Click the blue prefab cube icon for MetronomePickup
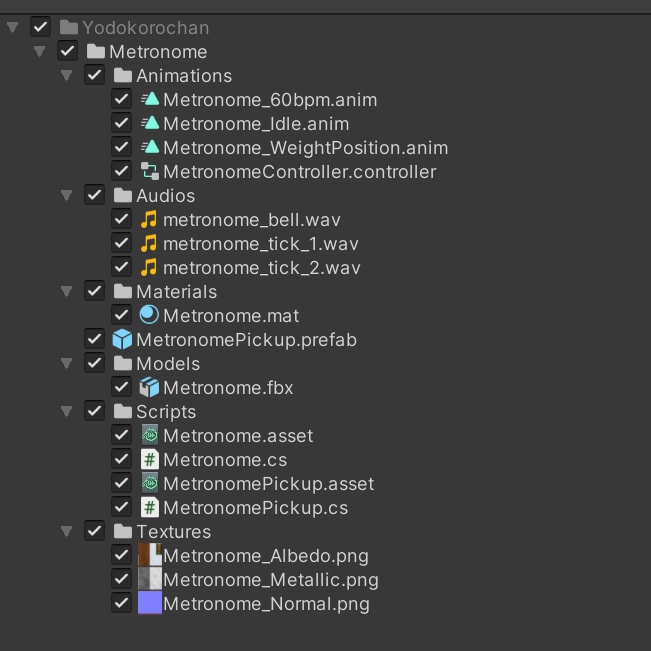This screenshot has width=651, height=651. (x=122, y=340)
